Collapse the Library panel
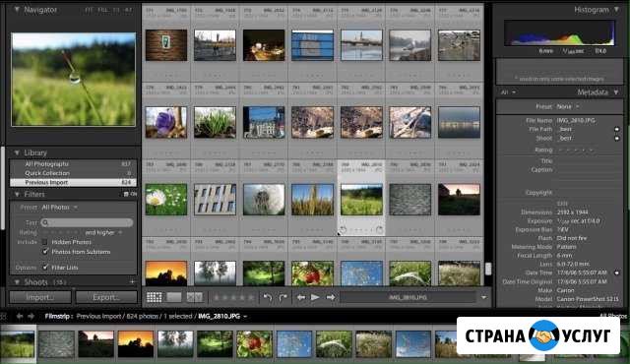The width and height of the screenshot is (630, 364). click(x=17, y=152)
